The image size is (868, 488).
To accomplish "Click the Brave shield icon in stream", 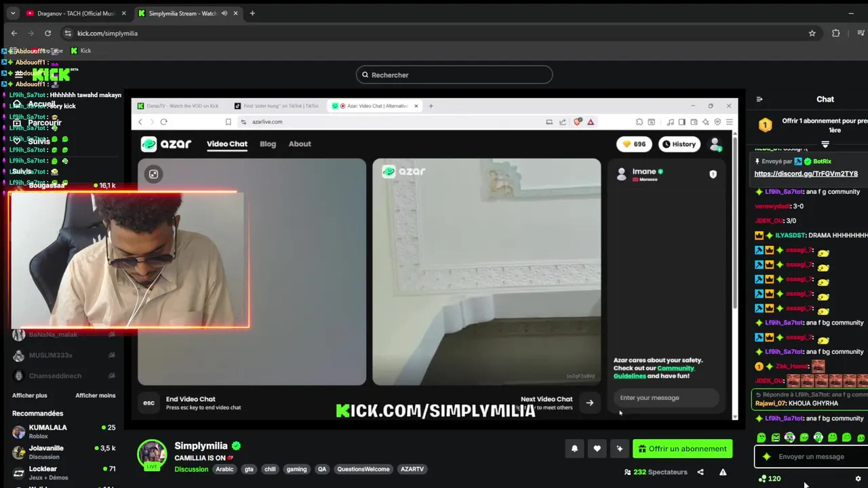I will click(x=578, y=122).
